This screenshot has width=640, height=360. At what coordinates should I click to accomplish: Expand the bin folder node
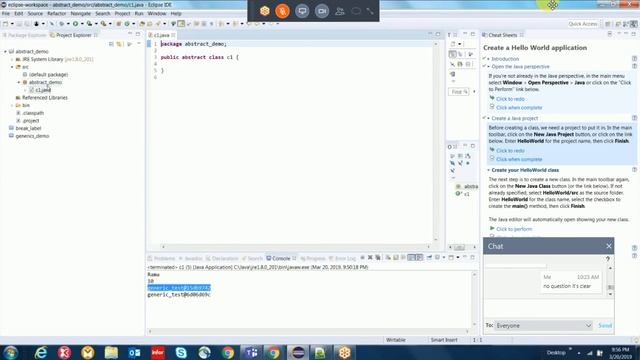[x=12, y=105]
